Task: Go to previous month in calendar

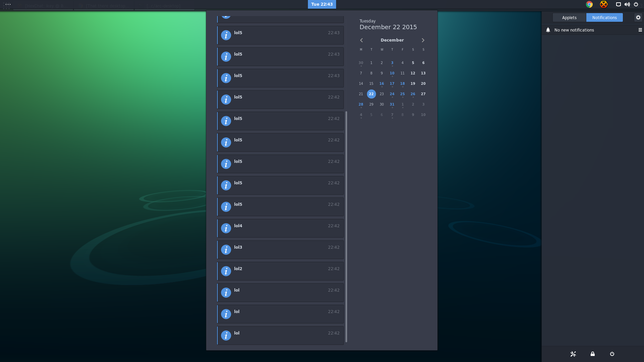Action: tap(362, 40)
